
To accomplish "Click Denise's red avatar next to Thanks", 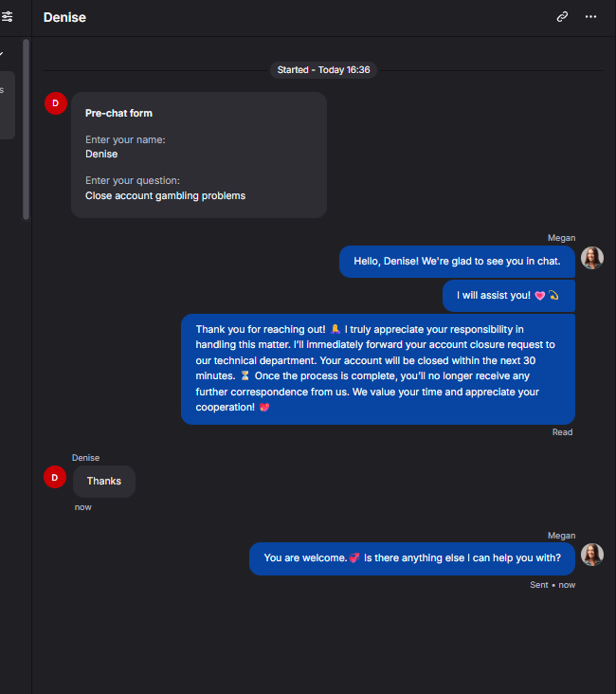I will [55, 477].
